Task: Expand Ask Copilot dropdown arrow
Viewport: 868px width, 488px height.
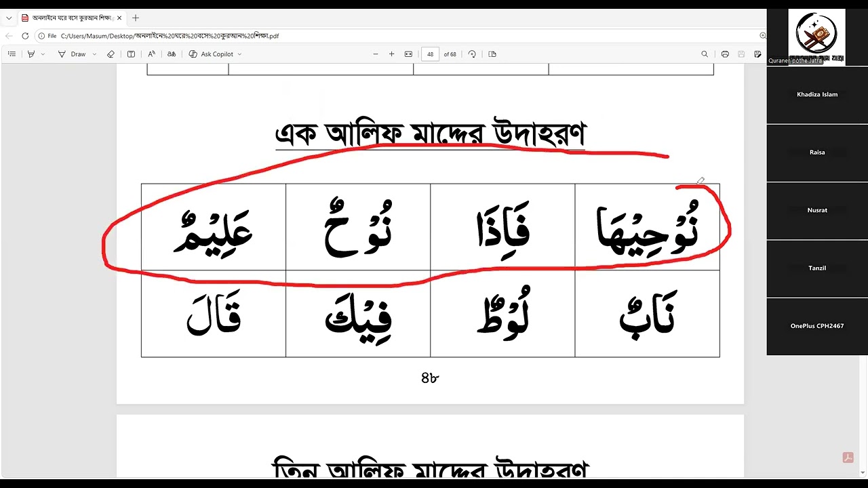Action: 239,54
